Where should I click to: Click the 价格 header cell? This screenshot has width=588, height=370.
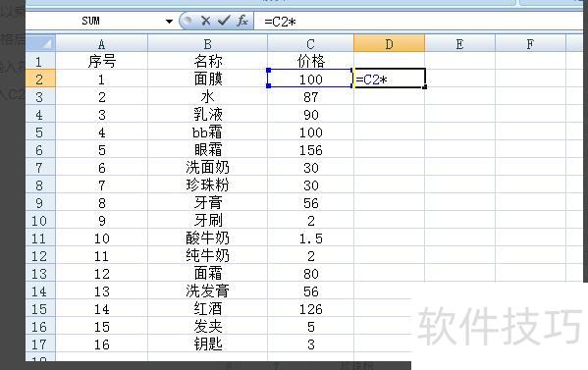[x=310, y=61]
